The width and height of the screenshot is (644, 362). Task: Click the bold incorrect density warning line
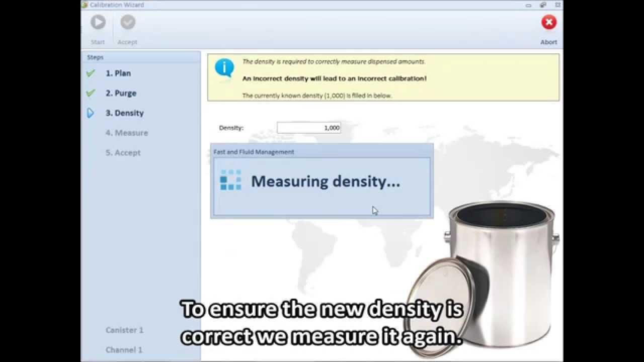click(335, 79)
